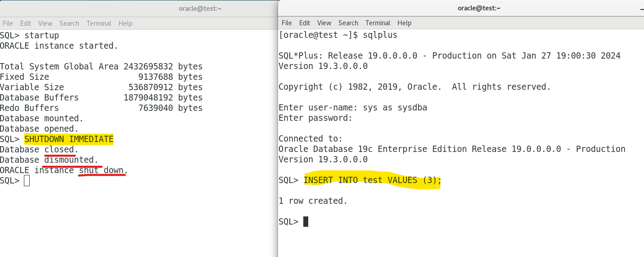This screenshot has width=644, height=257.
Task: Click the 'SQL> startup' line
Action: click(x=30, y=35)
